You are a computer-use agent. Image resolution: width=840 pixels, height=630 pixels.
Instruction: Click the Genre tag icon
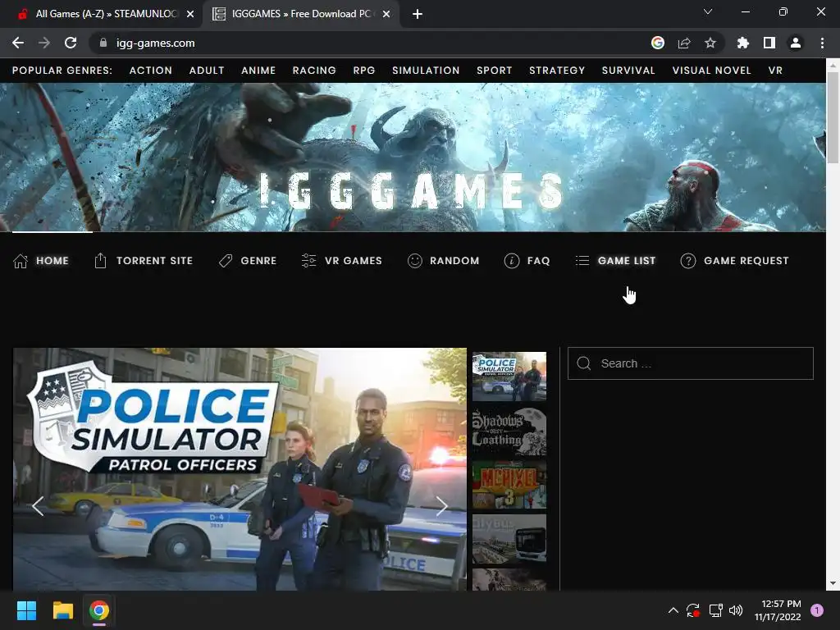pyautogui.click(x=226, y=261)
